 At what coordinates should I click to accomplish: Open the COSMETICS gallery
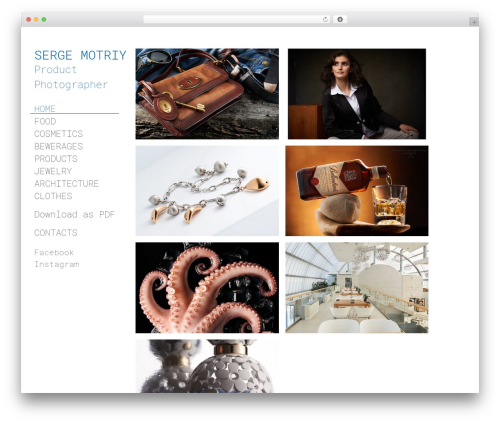point(58,134)
